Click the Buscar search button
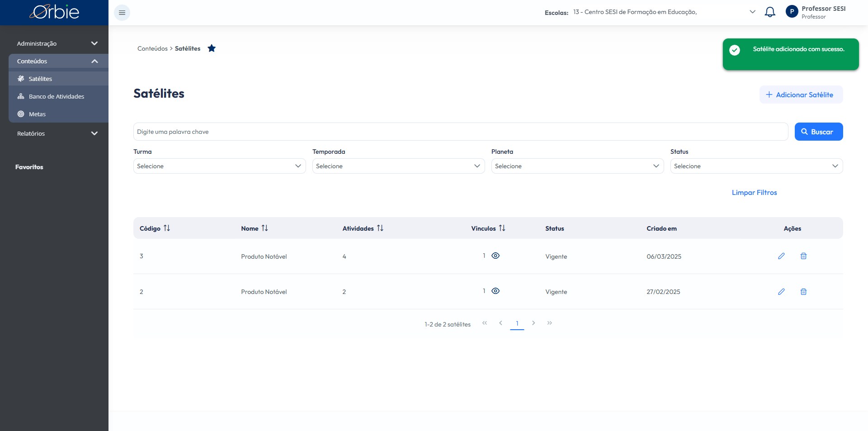Image resolution: width=868 pixels, height=431 pixels. point(819,132)
